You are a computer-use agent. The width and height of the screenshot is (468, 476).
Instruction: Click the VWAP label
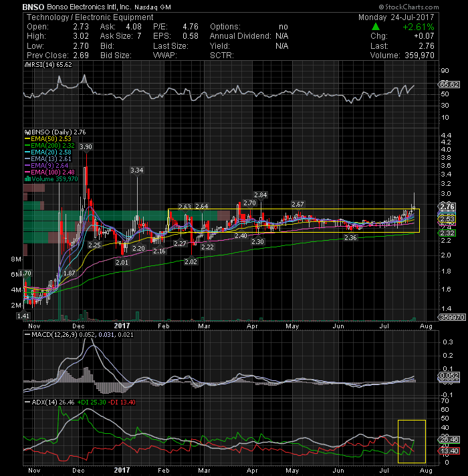pos(165,55)
